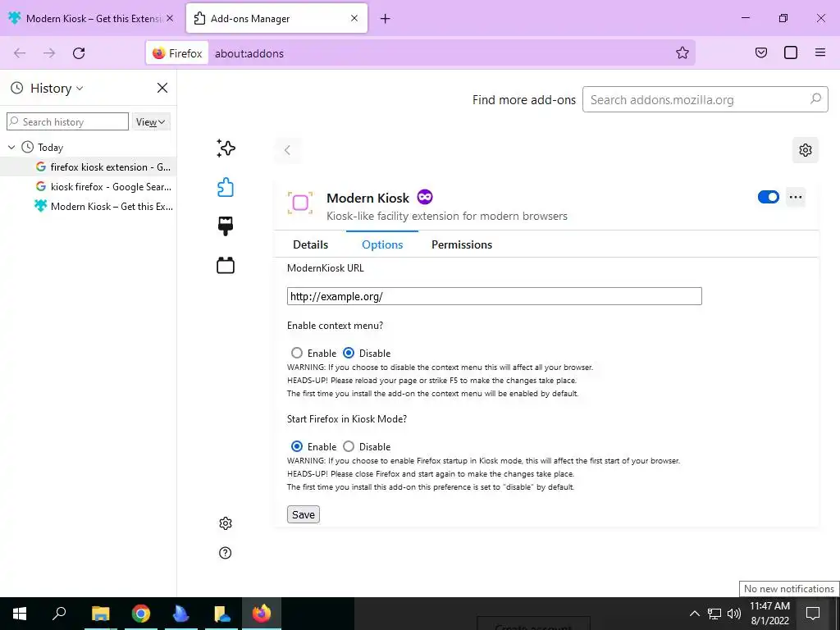This screenshot has width=840, height=630.
Task: Click the Firefox identity icon in URL bar
Action: click(x=177, y=53)
